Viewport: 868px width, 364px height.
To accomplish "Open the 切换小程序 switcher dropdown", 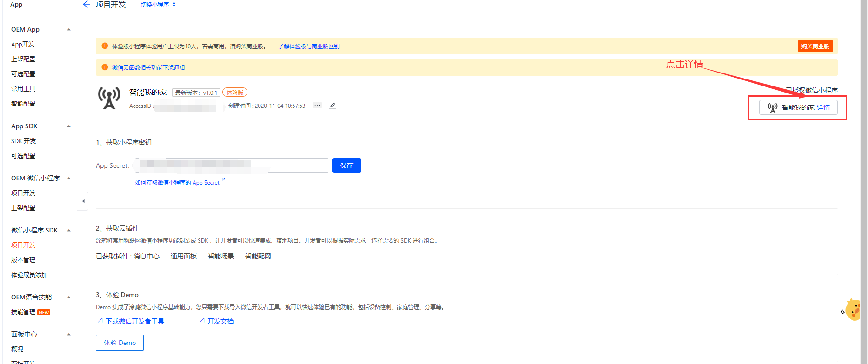I will coord(158,5).
